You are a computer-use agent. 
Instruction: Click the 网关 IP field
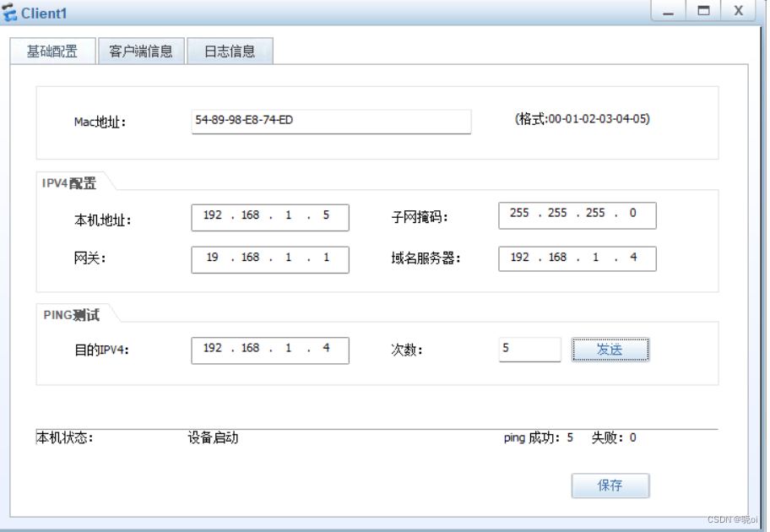coord(270,260)
